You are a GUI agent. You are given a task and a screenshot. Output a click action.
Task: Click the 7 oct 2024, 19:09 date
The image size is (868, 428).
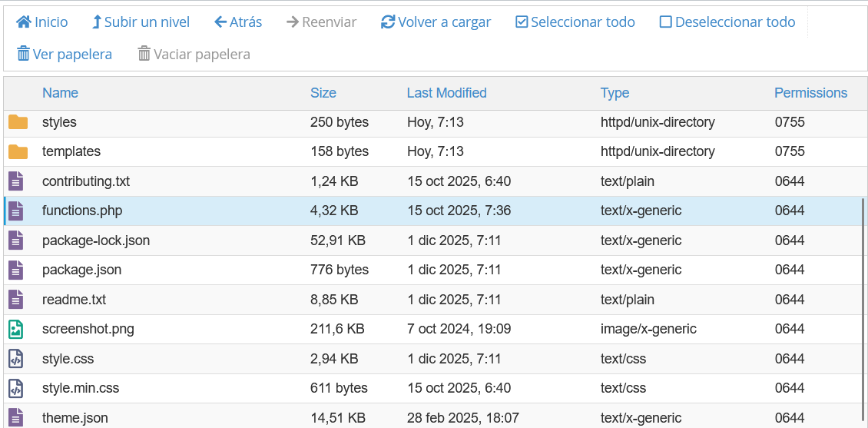point(459,329)
